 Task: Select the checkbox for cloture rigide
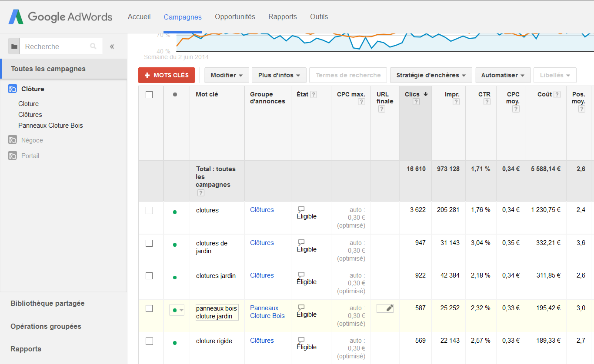[149, 341]
